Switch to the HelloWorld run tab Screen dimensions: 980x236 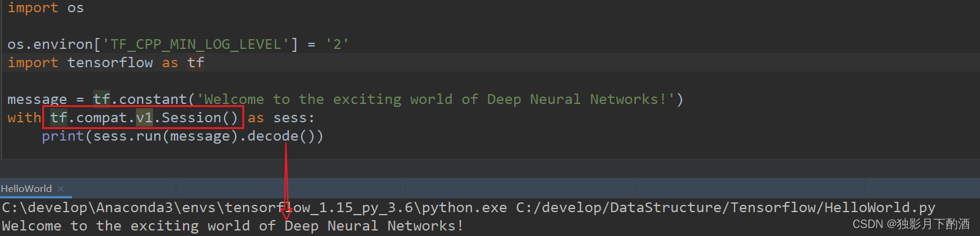point(26,189)
